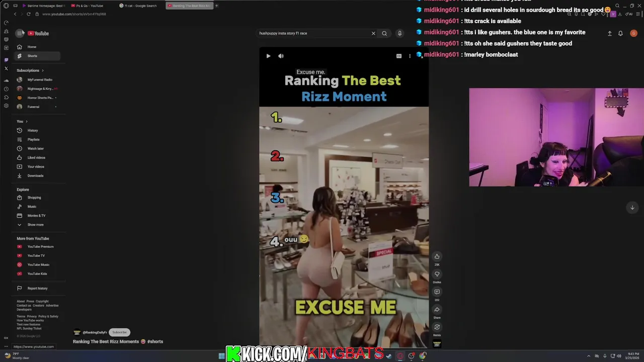The height and width of the screenshot is (362, 644).
Task: Open the Windows Start button
Action: (221, 356)
